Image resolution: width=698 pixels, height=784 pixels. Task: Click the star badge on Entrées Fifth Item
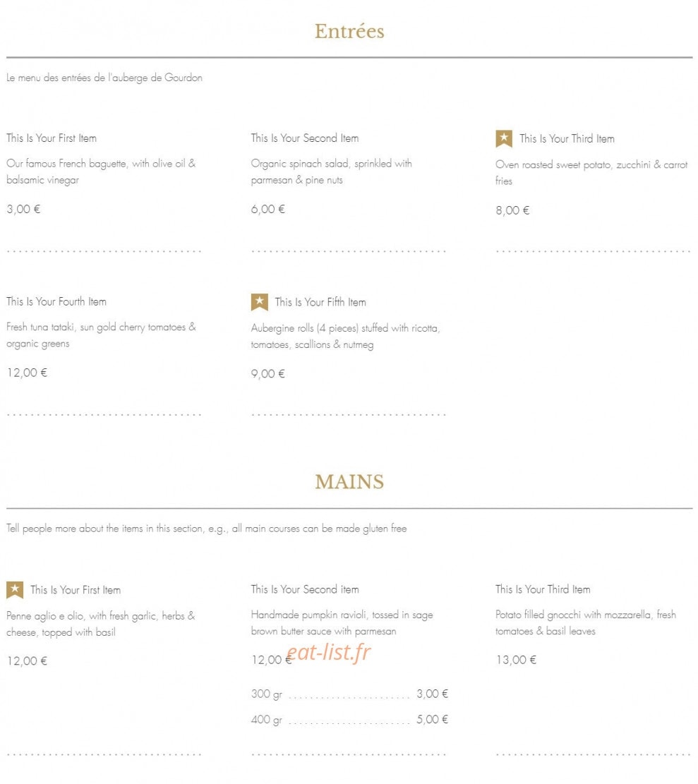click(x=260, y=302)
